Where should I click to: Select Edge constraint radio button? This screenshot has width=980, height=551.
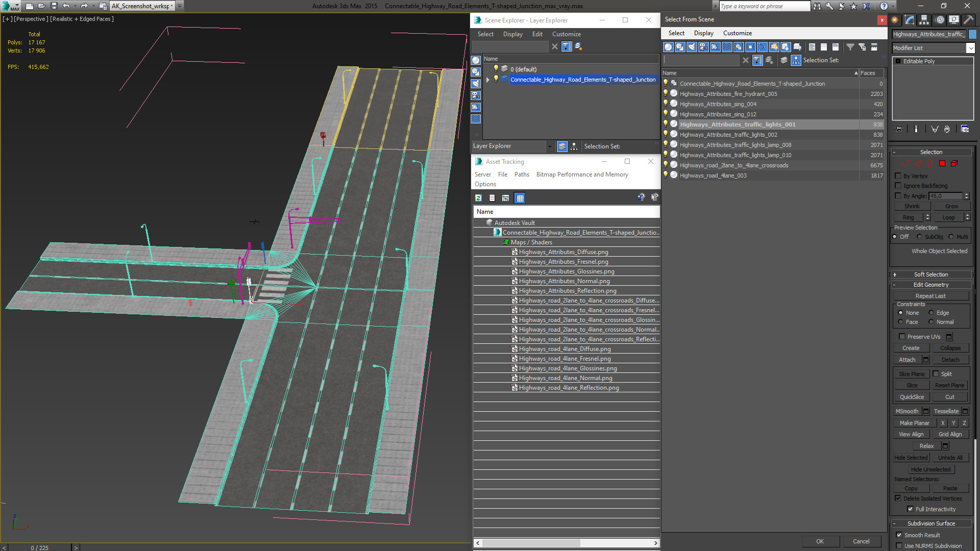(931, 313)
